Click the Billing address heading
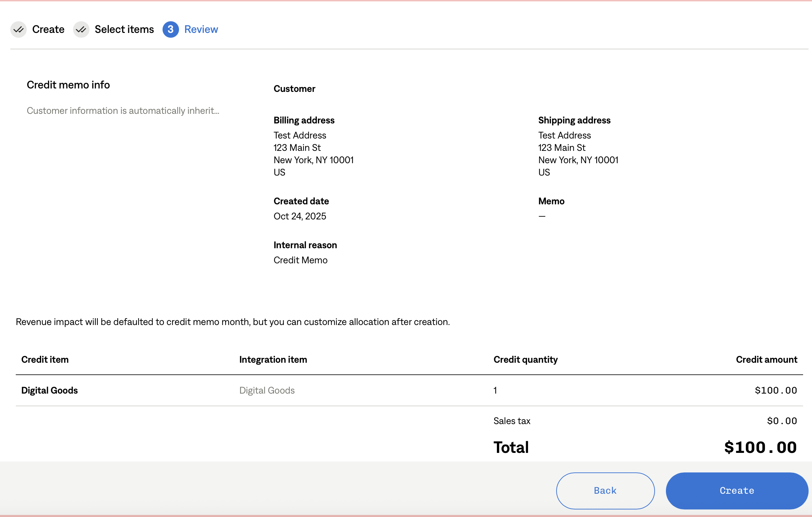This screenshot has height=517, width=812. (304, 120)
